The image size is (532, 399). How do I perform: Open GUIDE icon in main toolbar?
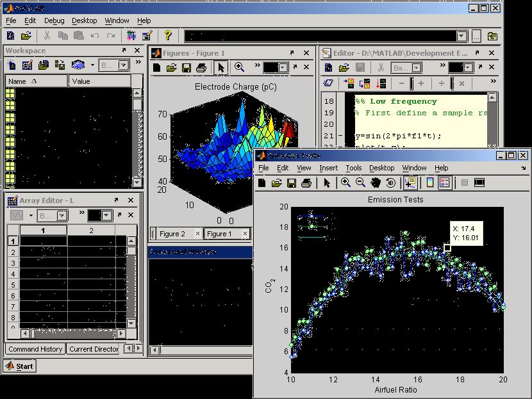click(x=147, y=35)
